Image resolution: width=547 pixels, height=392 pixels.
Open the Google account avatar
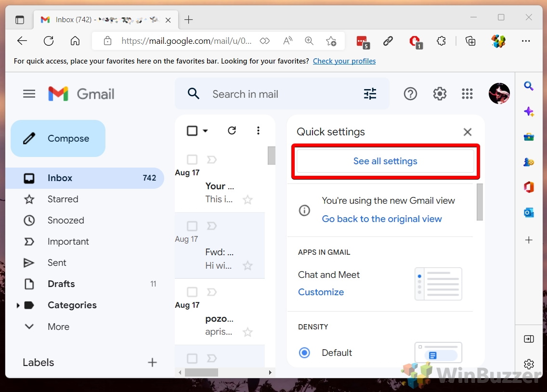[499, 93]
